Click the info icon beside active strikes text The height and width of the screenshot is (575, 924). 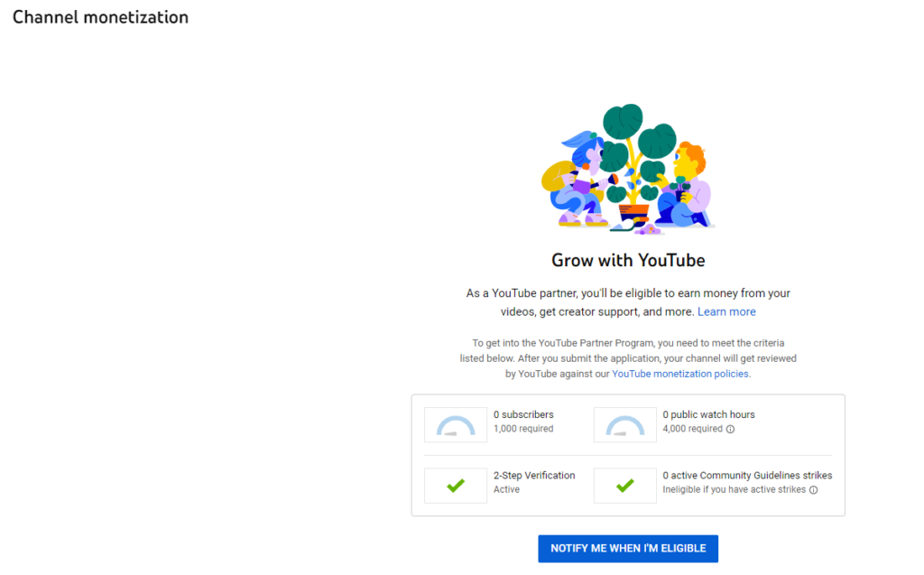tap(813, 490)
